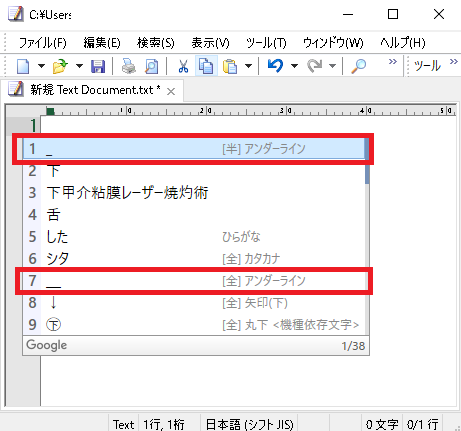The width and height of the screenshot is (461, 431).
Task: Open the 表示(V) menu
Action: click(x=210, y=43)
